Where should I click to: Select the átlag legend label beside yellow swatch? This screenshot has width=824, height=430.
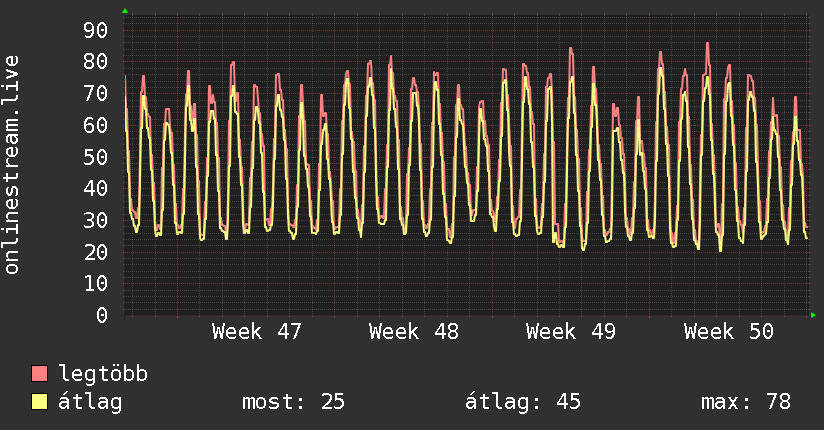(x=90, y=402)
